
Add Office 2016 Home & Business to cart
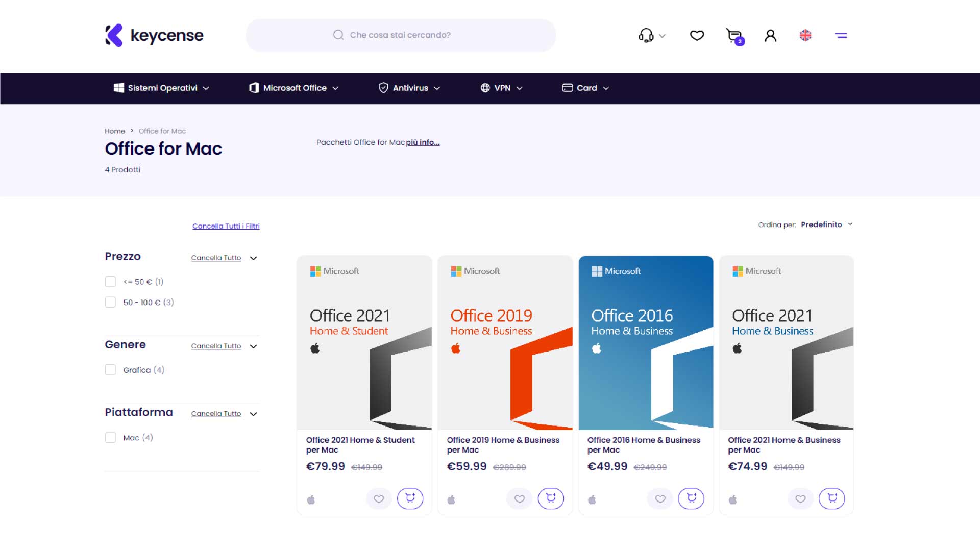coord(691,498)
